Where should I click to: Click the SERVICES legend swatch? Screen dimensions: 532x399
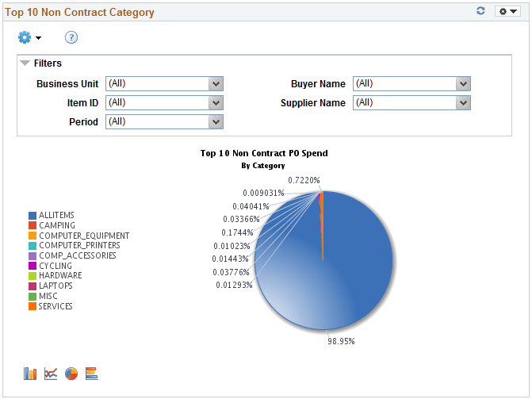[x=33, y=306]
